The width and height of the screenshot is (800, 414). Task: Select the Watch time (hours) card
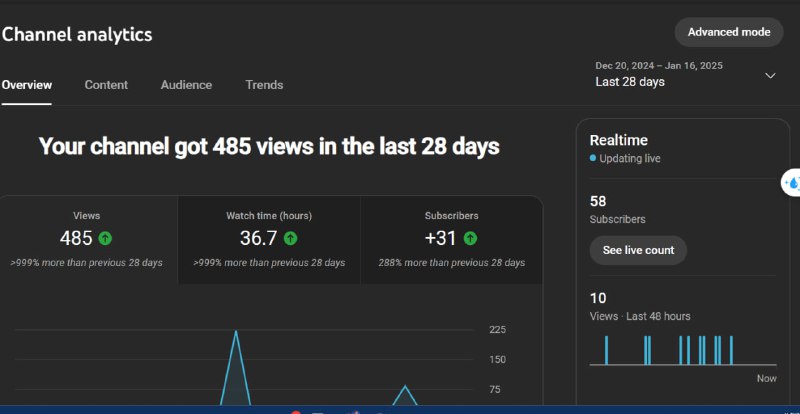click(x=269, y=239)
